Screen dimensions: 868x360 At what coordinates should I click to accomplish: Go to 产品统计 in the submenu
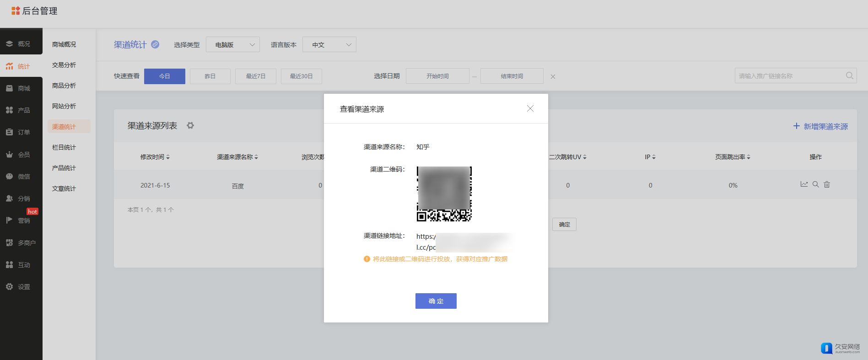point(64,168)
